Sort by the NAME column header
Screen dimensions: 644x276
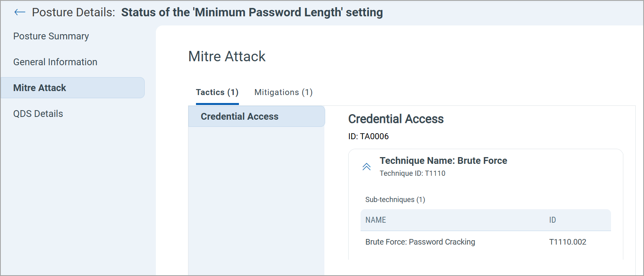(x=376, y=220)
